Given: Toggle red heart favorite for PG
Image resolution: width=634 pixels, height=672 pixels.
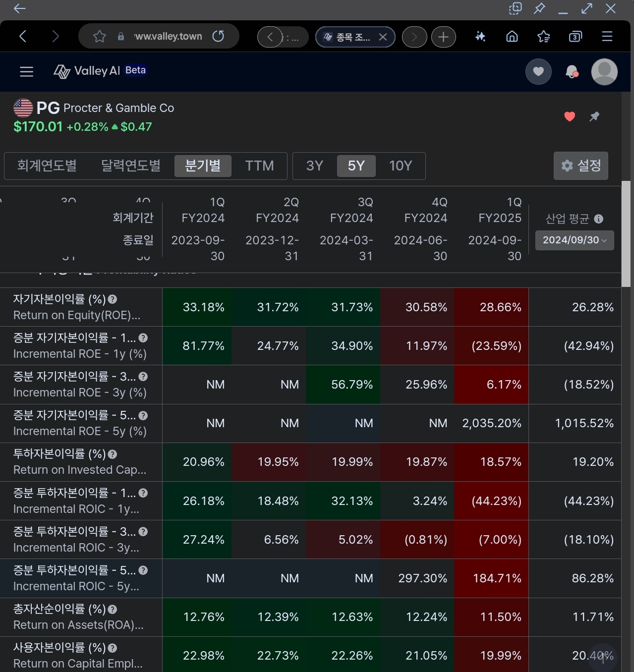Looking at the screenshot, I should pos(570,116).
